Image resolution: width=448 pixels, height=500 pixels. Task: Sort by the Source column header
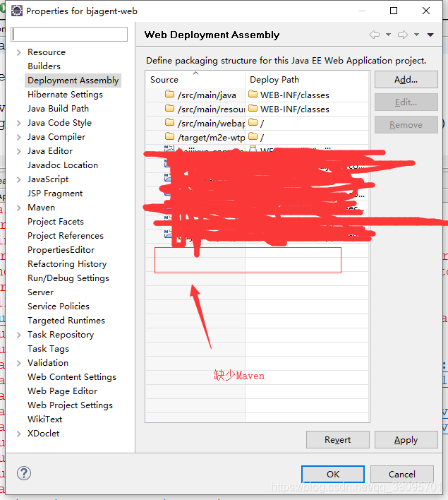(195, 79)
